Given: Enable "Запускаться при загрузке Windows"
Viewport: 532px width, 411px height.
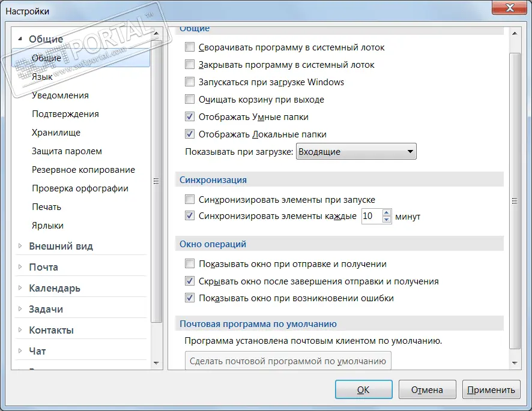Looking at the screenshot, I should coord(190,82).
